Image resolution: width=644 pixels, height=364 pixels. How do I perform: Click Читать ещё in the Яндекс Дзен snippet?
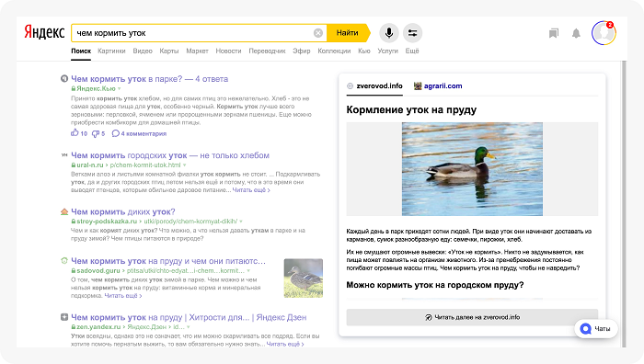[x=285, y=344]
